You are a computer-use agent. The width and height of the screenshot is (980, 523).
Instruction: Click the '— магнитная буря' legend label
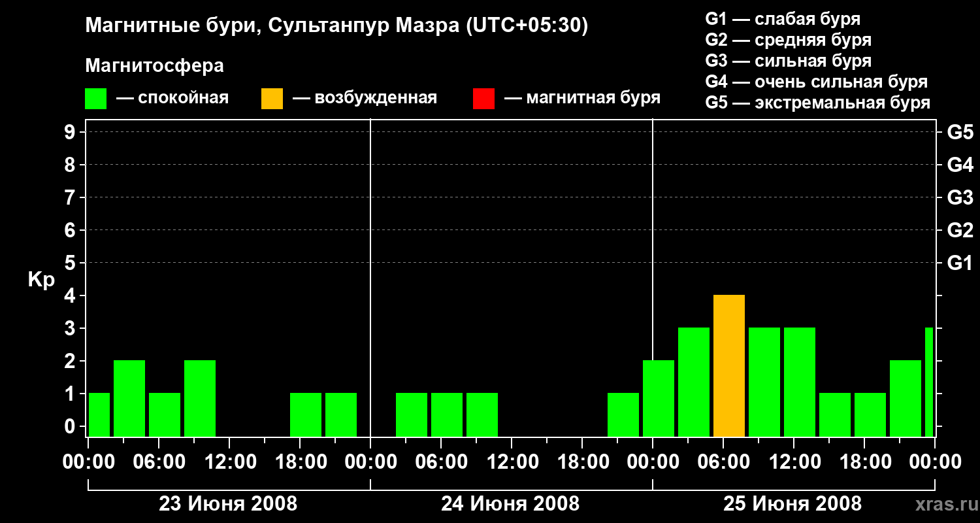(583, 99)
